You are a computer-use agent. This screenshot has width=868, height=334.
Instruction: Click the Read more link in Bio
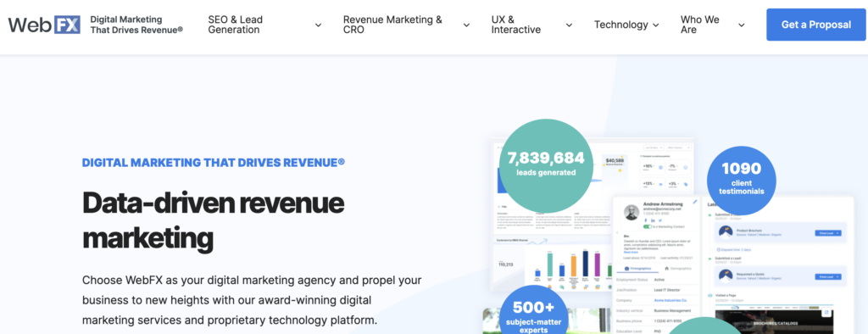631,252
